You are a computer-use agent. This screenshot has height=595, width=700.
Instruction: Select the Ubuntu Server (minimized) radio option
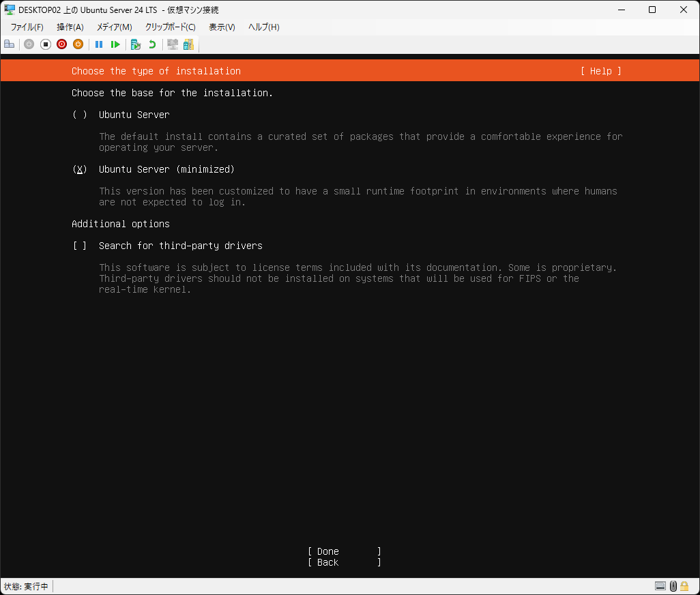coord(153,169)
